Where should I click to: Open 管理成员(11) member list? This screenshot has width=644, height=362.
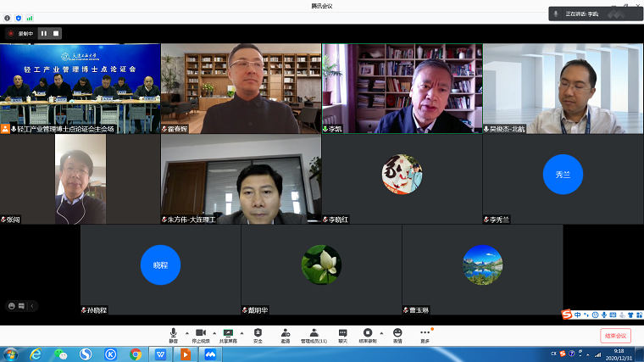coord(314,334)
